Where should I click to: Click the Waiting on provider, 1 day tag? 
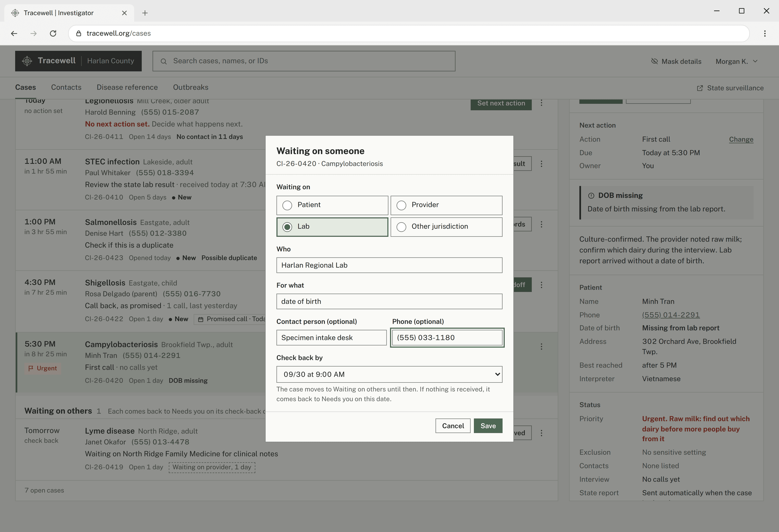212,467
